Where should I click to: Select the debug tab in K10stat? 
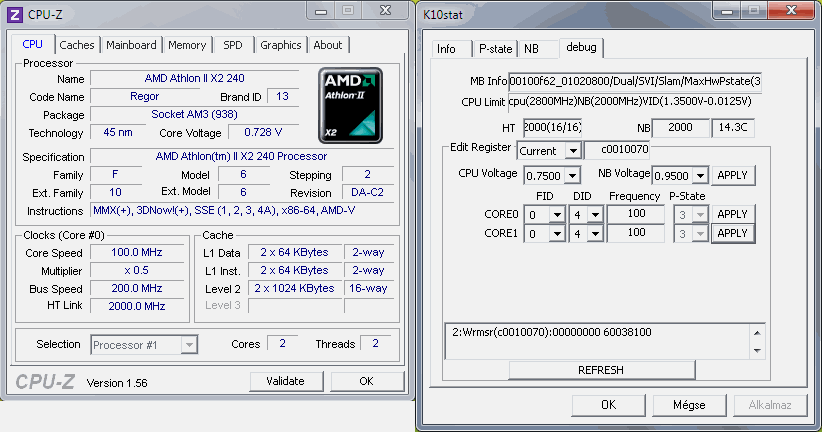click(581, 47)
